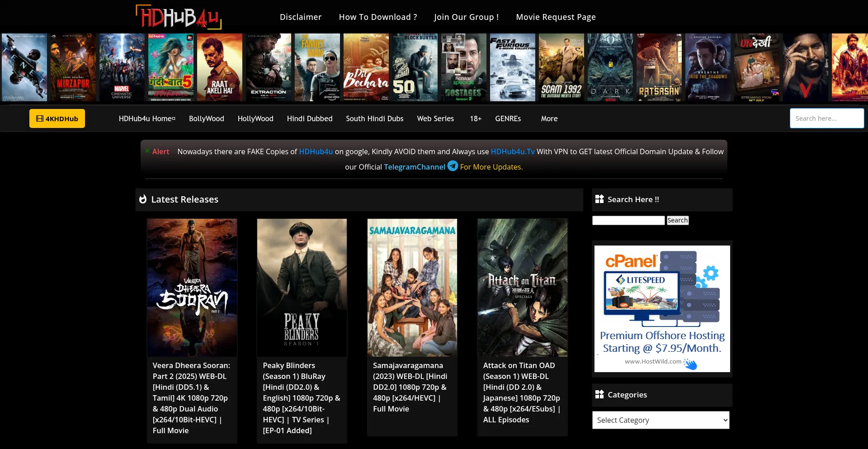The height and width of the screenshot is (449, 868).
Task: Click the grid icon beside Search Here
Action: coord(599,199)
